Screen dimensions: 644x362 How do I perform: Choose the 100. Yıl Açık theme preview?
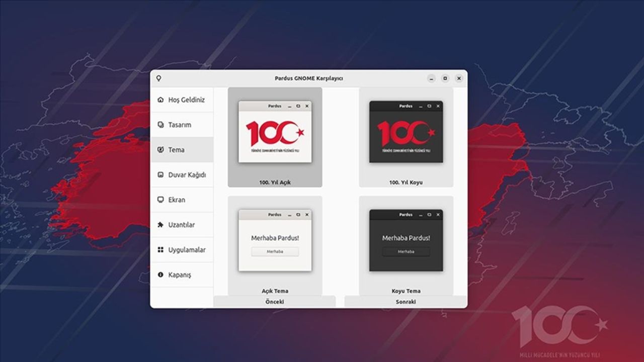click(x=275, y=137)
